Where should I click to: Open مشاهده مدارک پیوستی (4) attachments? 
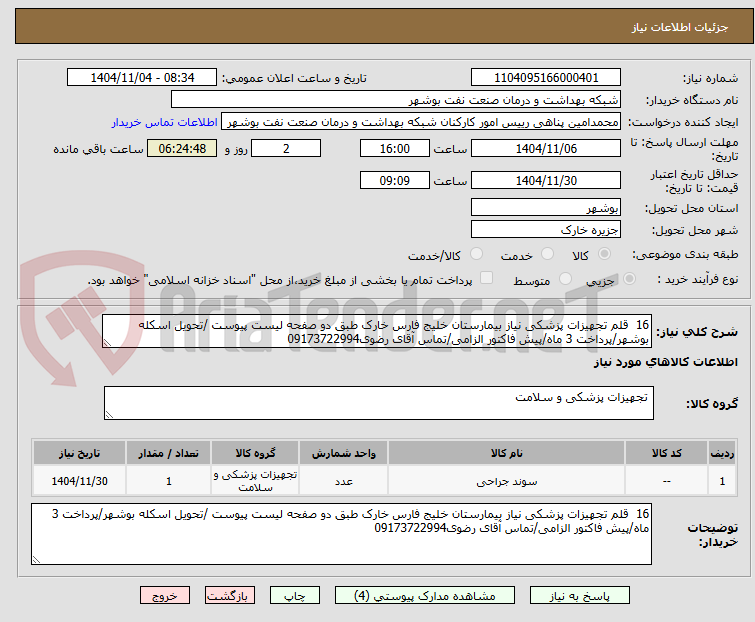coord(425,596)
